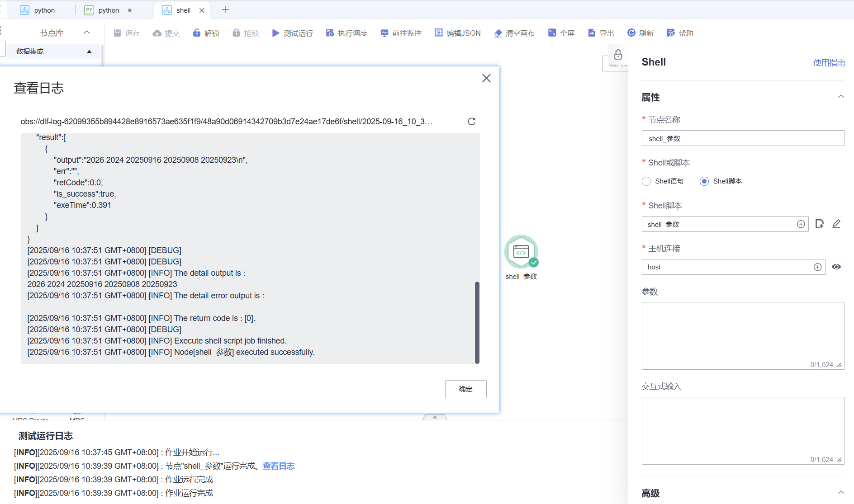Click the log scrollbar in 查看日志 dialog
Viewport: 854px width, 504px height.
[477, 323]
